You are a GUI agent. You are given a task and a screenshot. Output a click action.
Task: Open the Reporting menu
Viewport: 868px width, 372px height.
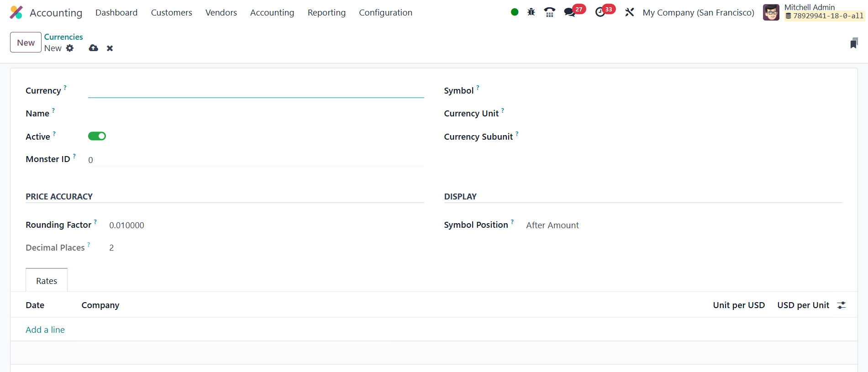tap(326, 12)
